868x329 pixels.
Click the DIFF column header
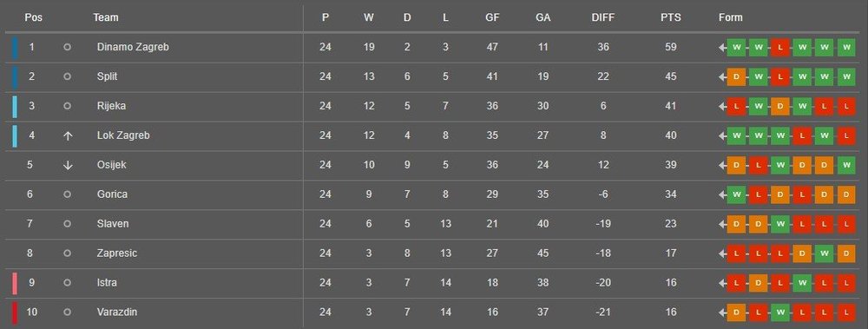[x=603, y=17]
